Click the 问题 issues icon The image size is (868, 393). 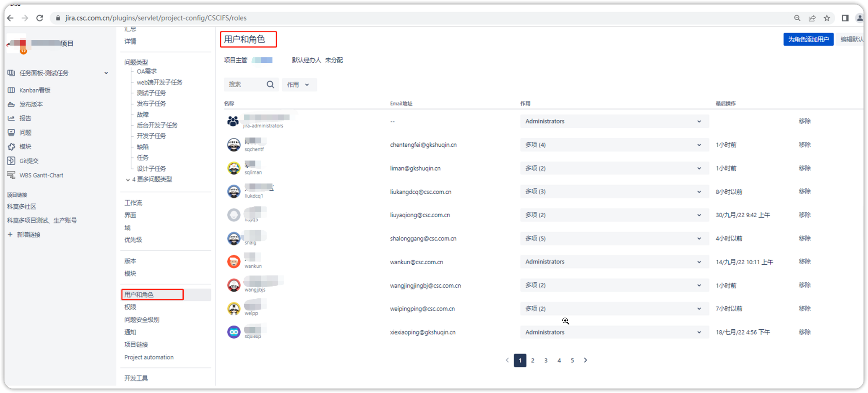tap(11, 133)
